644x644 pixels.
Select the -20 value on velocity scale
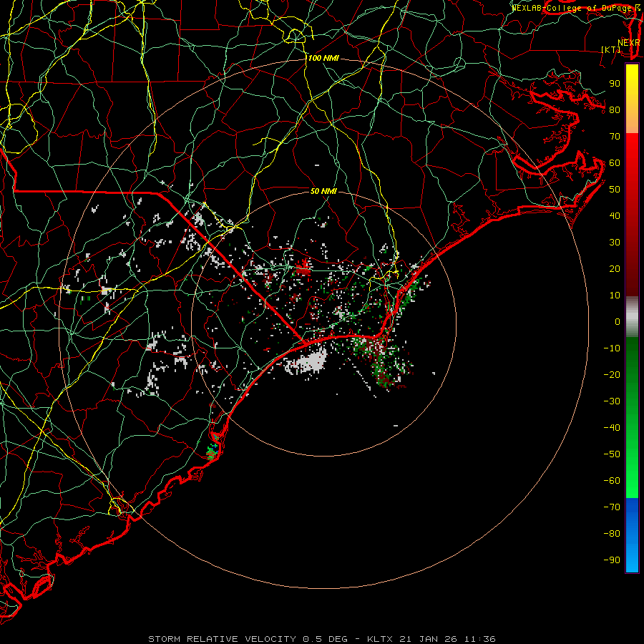612,374
